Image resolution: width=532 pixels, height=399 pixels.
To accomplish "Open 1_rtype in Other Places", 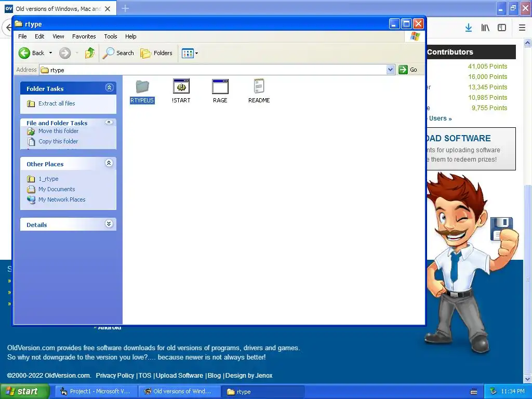I will (x=48, y=179).
